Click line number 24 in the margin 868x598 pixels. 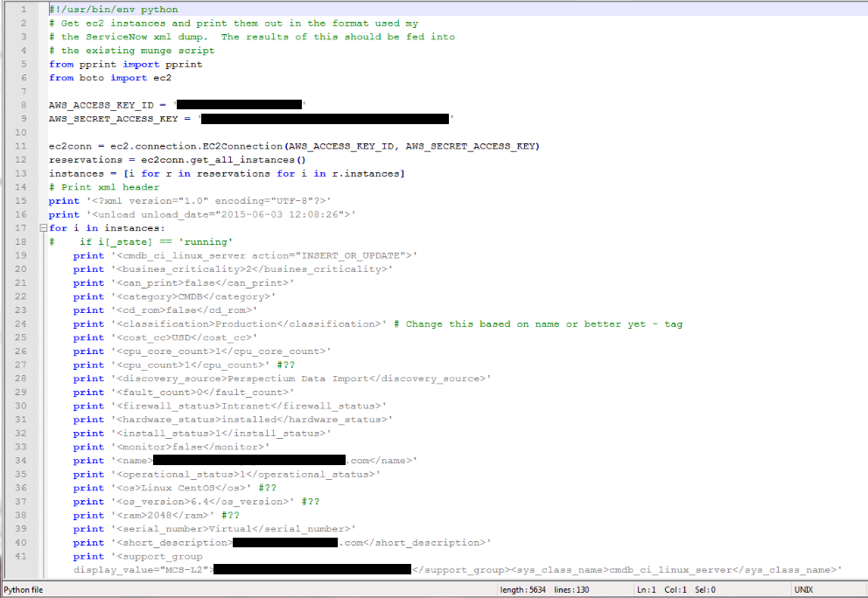click(20, 323)
